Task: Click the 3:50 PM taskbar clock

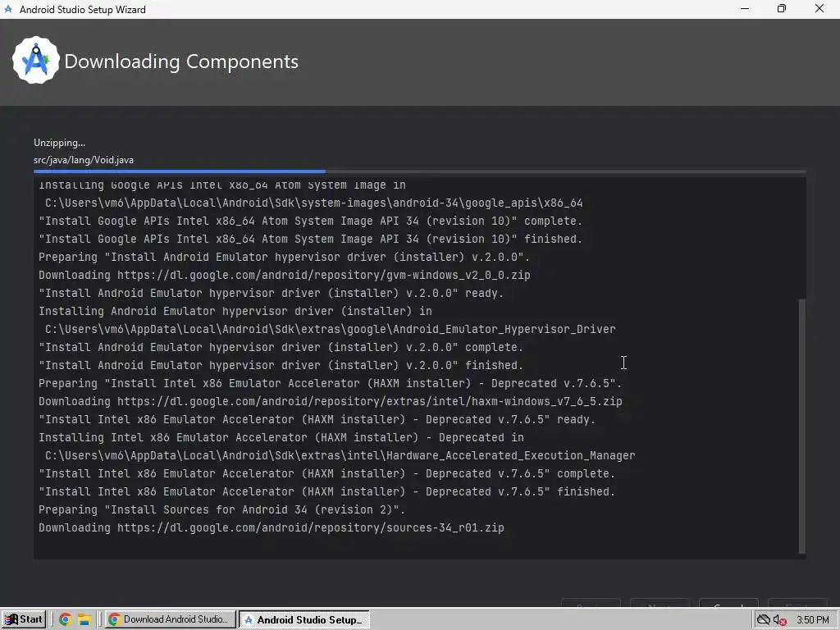Action: pyautogui.click(x=813, y=620)
